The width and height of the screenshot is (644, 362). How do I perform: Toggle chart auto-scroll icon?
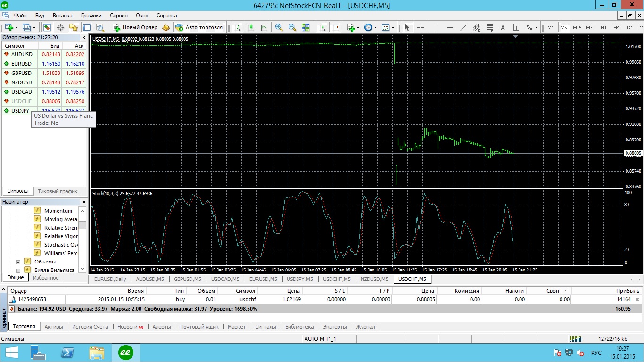[322, 27]
